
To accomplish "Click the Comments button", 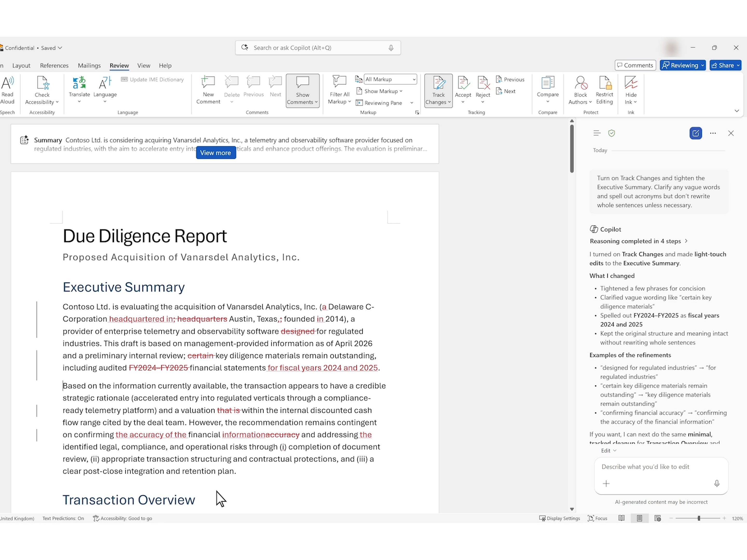I will (635, 65).
